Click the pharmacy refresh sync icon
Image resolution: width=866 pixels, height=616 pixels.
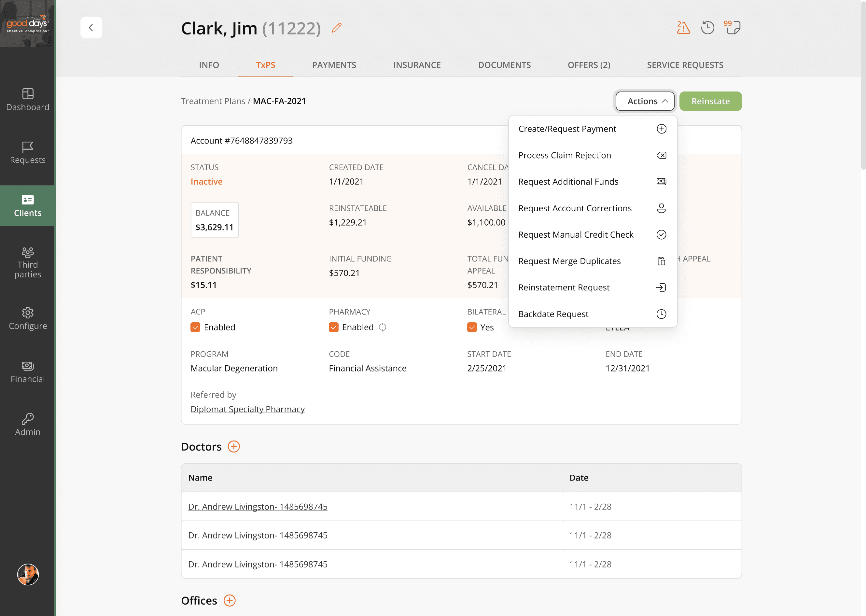(x=382, y=327)
